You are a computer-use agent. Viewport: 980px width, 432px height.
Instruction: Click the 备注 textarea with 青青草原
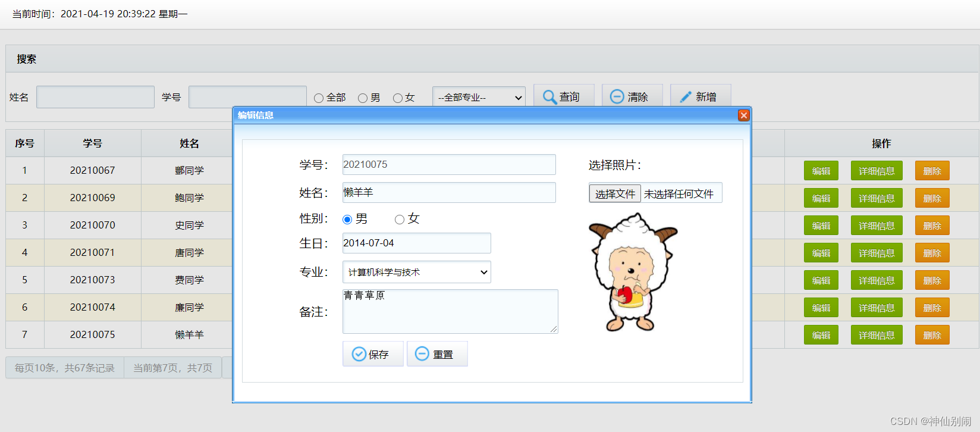coord(450,311)
